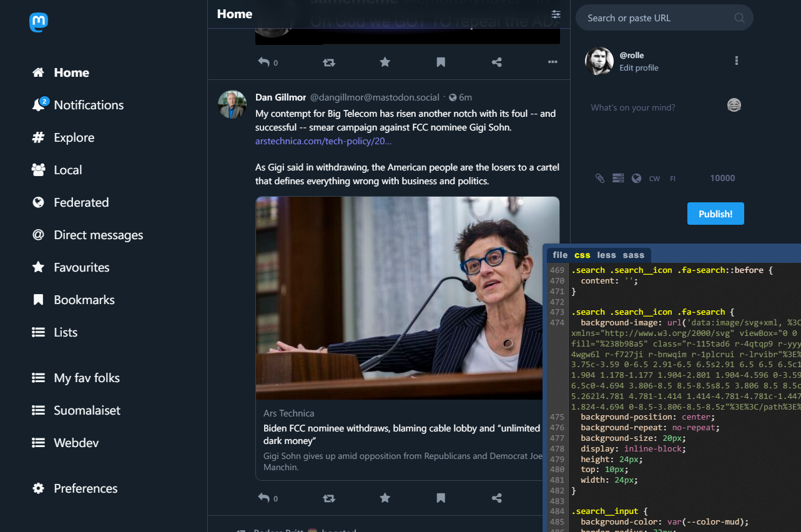Open the post visibility globe dropdown

click(x=636, y=179)
